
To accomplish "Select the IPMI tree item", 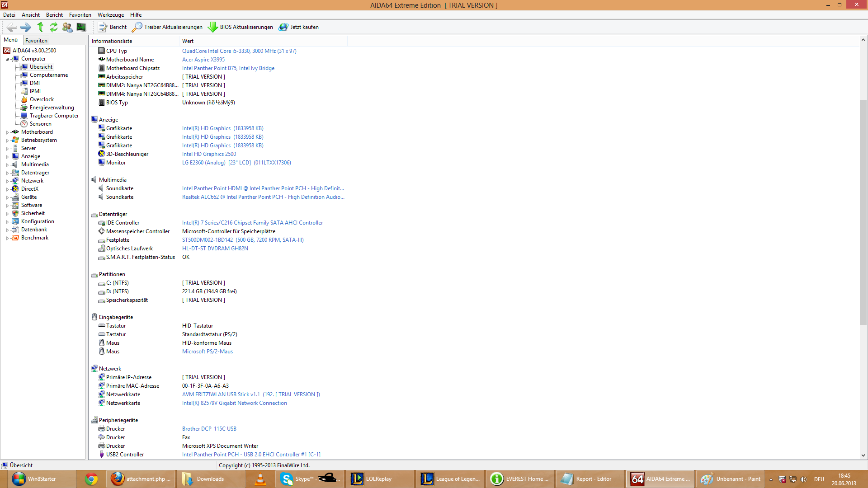I will click(35, 91).
